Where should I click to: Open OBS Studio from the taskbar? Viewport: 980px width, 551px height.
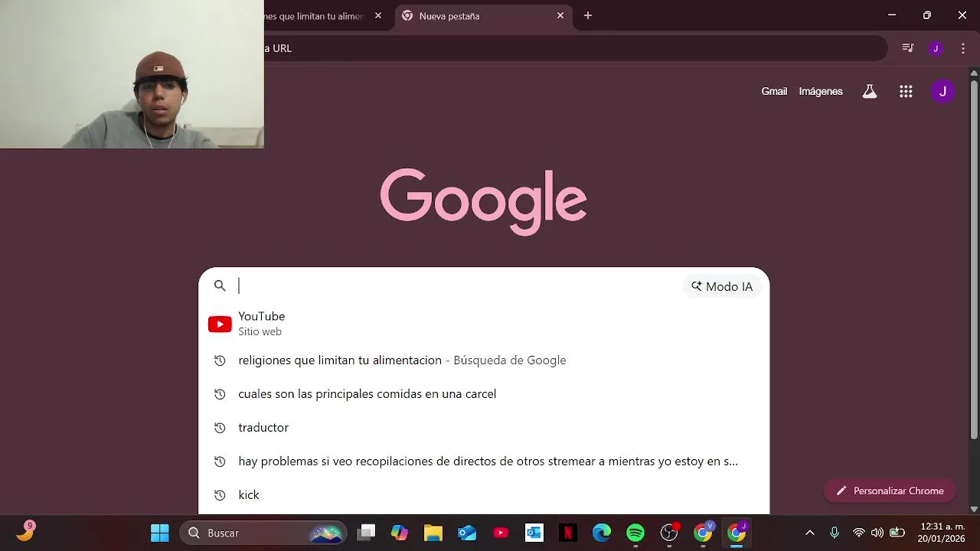point(669,533)
